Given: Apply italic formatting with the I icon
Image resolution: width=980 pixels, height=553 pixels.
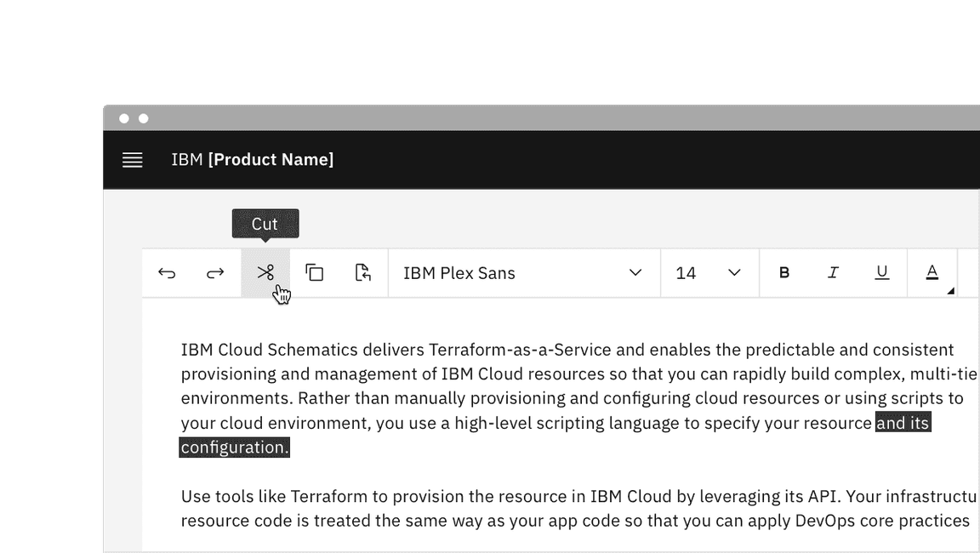Looking at the screenshot, I should pos(833,272).
